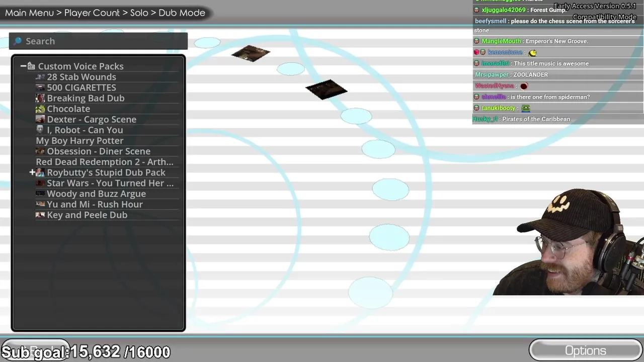Screen dimensions: 644x362
Task: Choose the Breaking Bad Dub pack
Action: 86,98
